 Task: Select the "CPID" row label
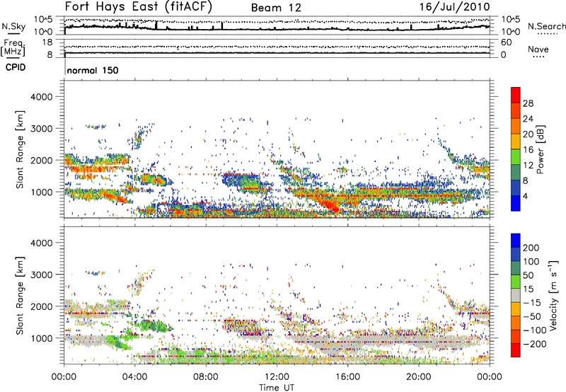tap(16, 67)
